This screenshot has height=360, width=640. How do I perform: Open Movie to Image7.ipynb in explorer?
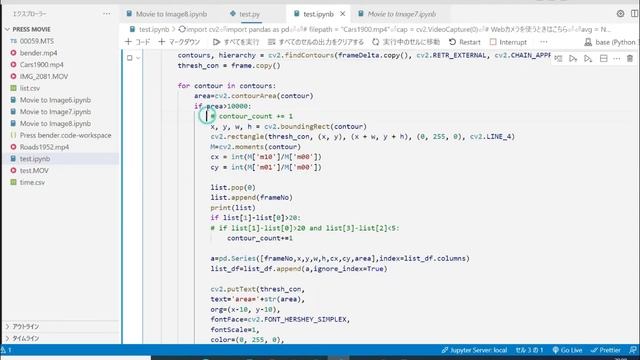coord(55,112)
